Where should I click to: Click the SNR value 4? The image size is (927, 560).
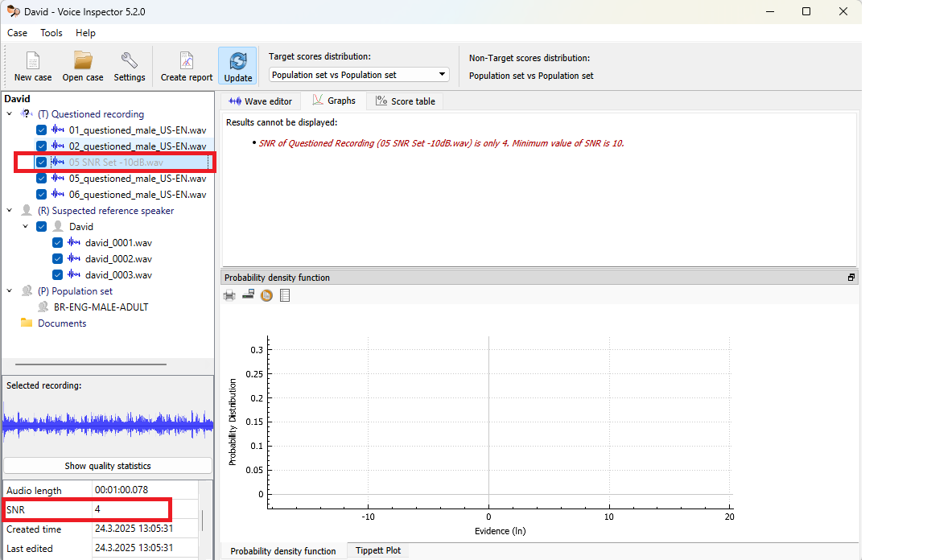[x=97, y=509]
